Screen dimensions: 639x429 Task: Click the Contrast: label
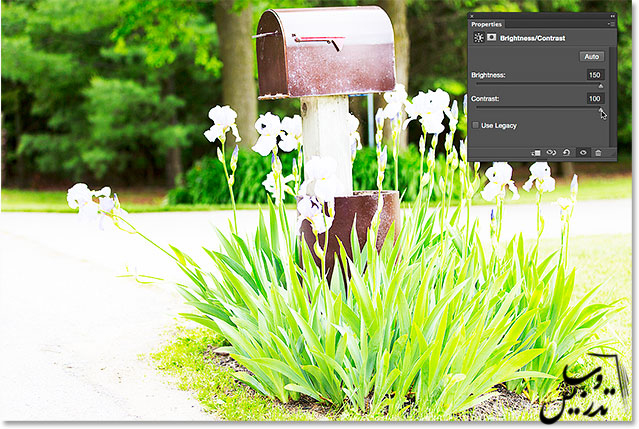(x=485, y=99)
